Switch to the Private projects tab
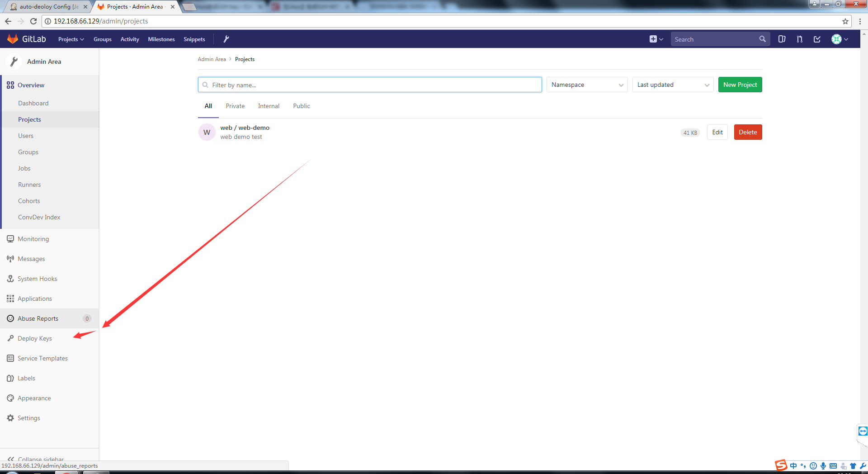Image resolution: width=868 pixels, height=474 pixels. click(x=235, y=106)
